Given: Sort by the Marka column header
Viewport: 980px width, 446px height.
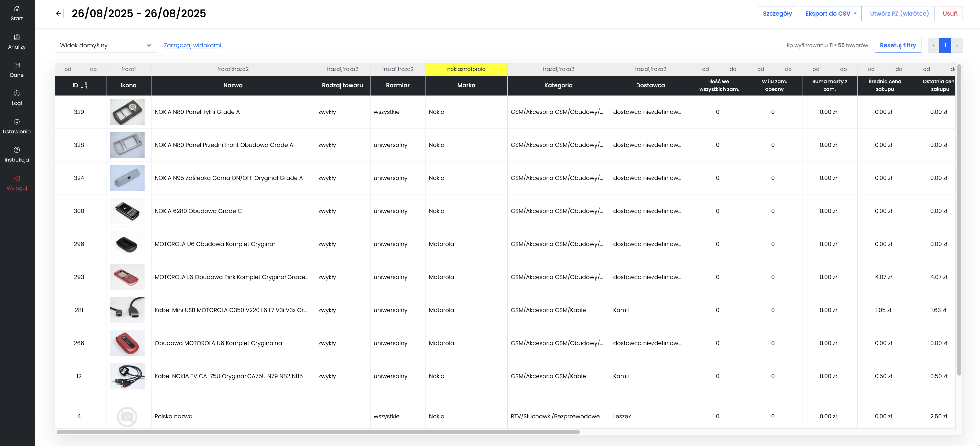Looking at the screenshot, I should pyautogui.click(x=466, y=85).
